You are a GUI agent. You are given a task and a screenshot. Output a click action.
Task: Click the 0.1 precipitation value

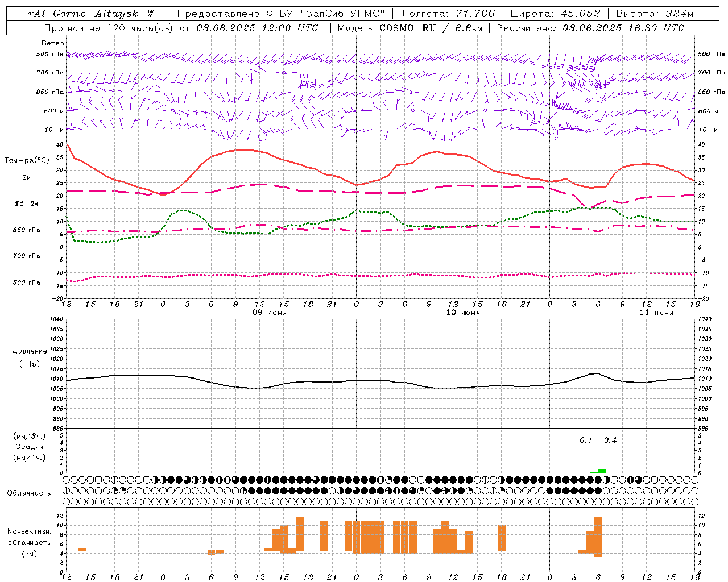coord(586,440)
